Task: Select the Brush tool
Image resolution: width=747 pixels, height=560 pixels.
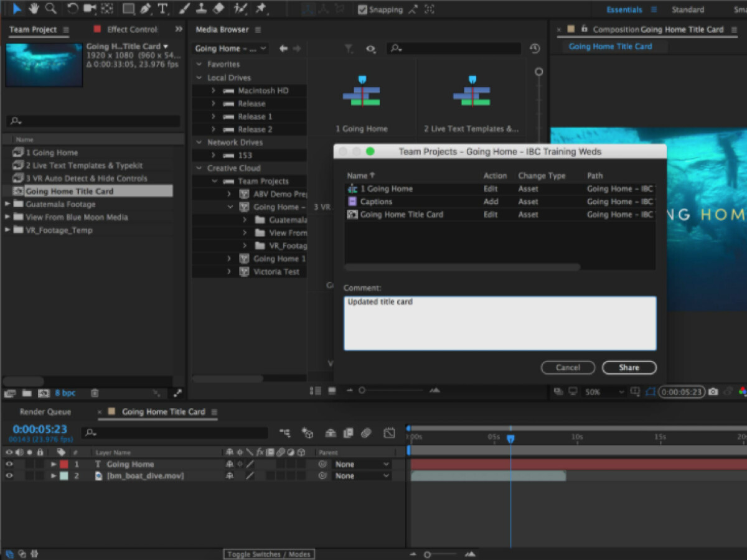Action: pyautogui.click(x=185, y=9)
